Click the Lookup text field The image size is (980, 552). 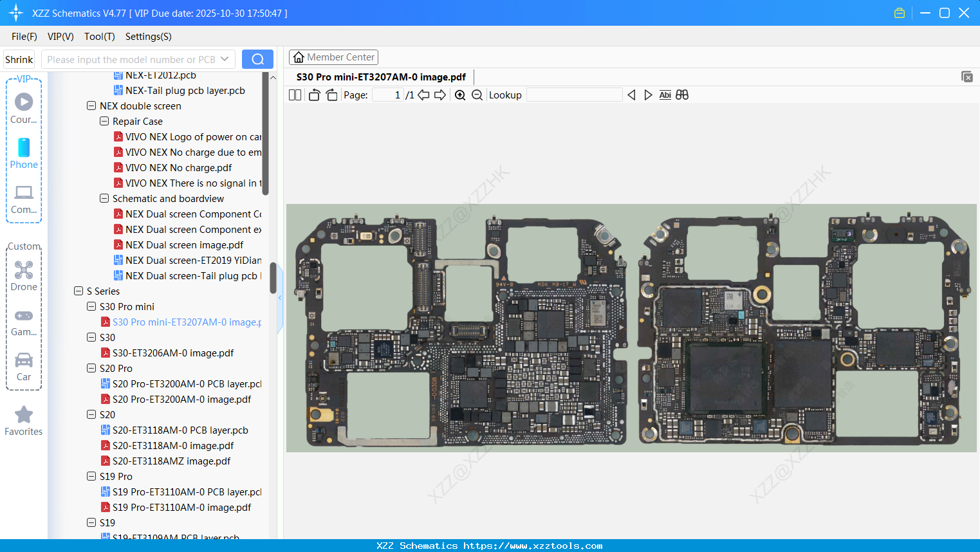(x=574, y=95)
